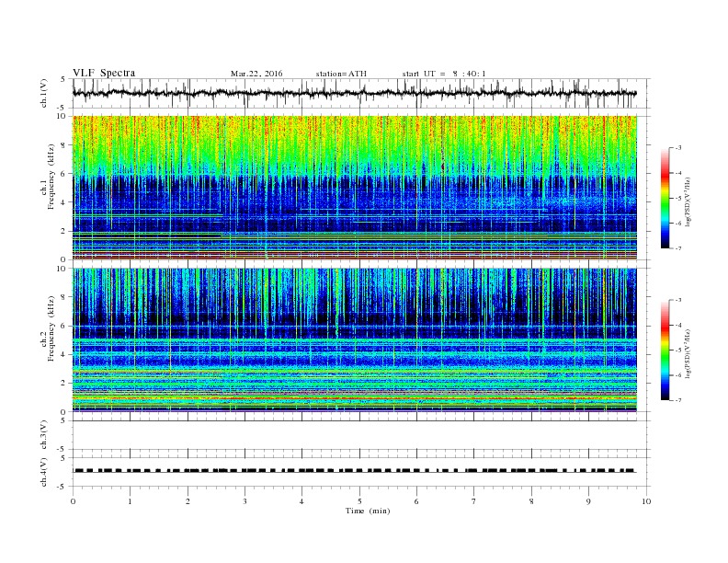The width and height of the screenshot is (728, 563).
Task: Click time axis tick label "3"
Action: [245, 501]
